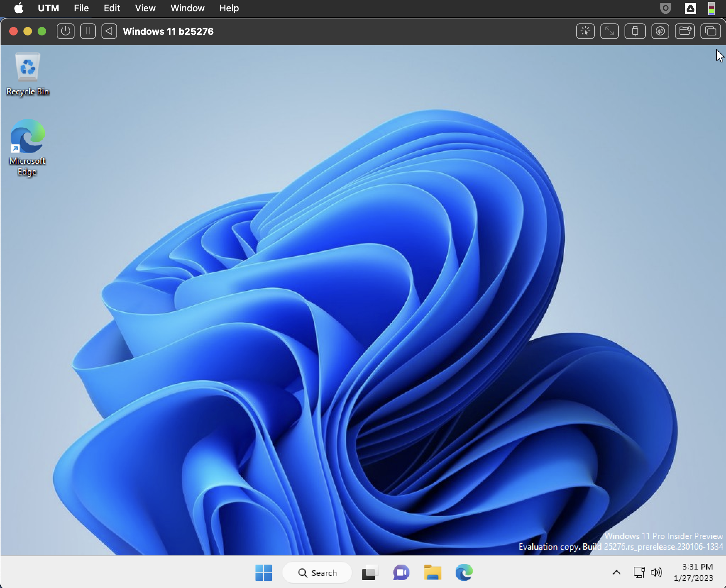
Task: Toggle fullscreen mode with the diagonal arrows icon
Action: [610, 31]
